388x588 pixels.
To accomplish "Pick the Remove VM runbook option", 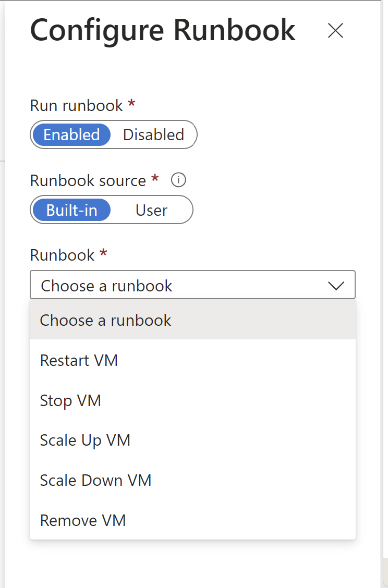I will (x=83, y=520).
